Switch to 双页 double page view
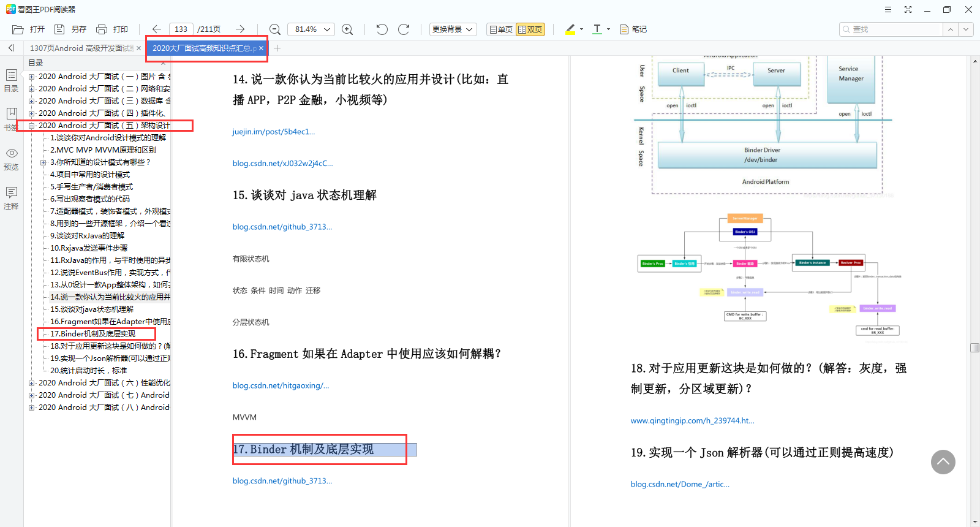 pyautogui.click(x=530, y=29)
